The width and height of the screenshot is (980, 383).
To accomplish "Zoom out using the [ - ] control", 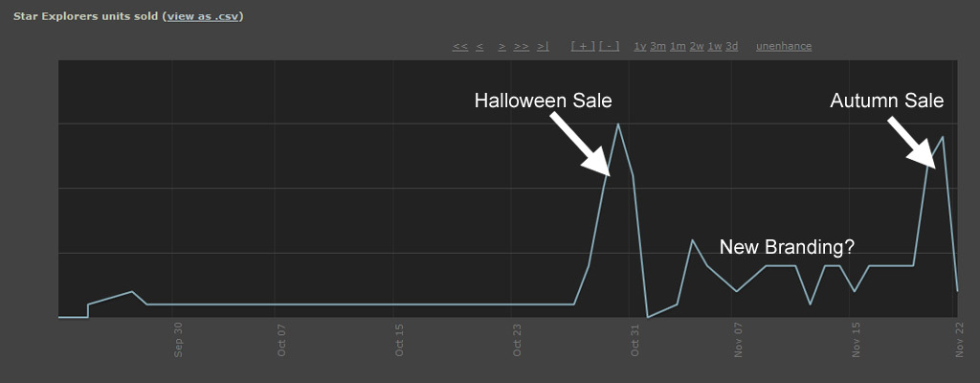I will click(609, 46).
